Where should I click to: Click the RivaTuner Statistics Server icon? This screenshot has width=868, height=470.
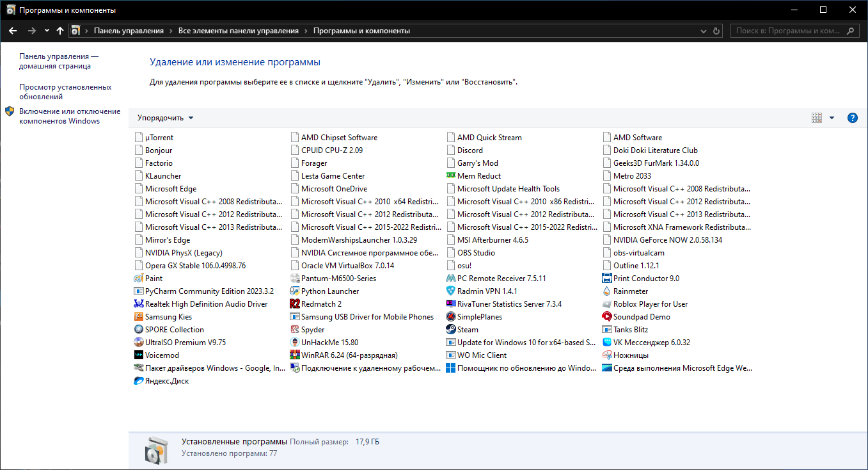451,304
